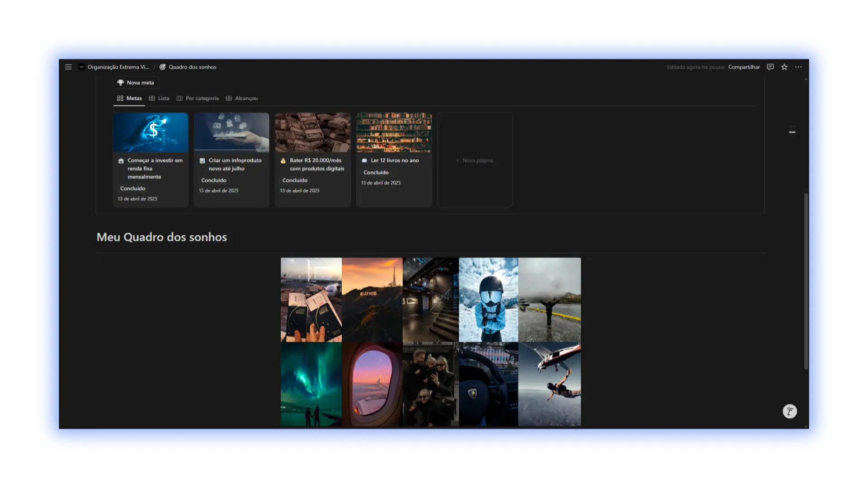868x488 pixels.
Task: Click the book icon on Ler 12 livros
Action: tap(364, 161)
